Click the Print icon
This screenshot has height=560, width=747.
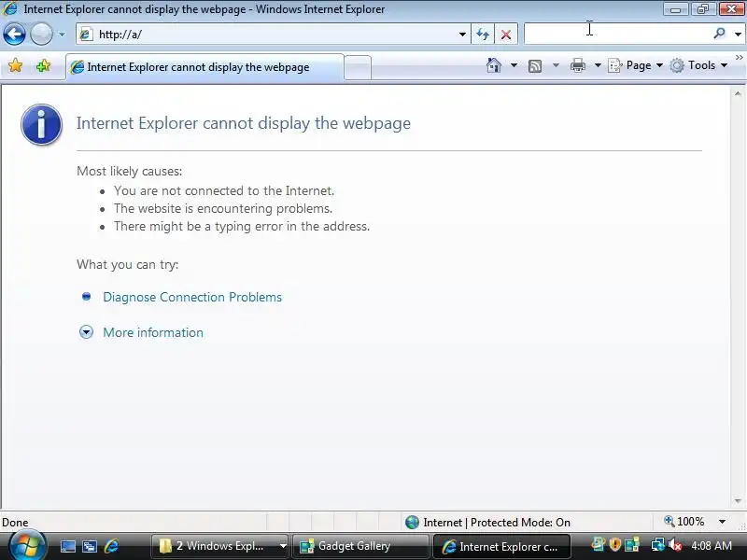(578, 65)
